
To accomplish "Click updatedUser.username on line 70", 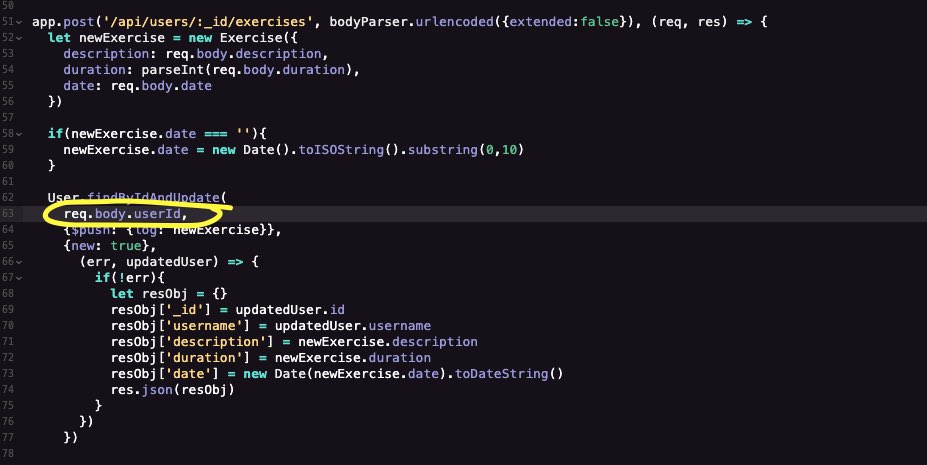I will click(x=352, y=326).
